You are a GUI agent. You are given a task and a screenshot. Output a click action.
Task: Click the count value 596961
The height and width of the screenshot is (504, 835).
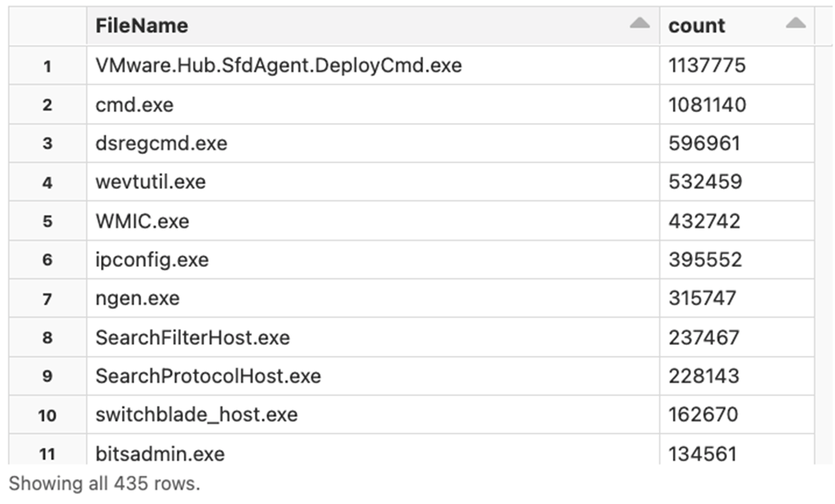coord(704,144)
